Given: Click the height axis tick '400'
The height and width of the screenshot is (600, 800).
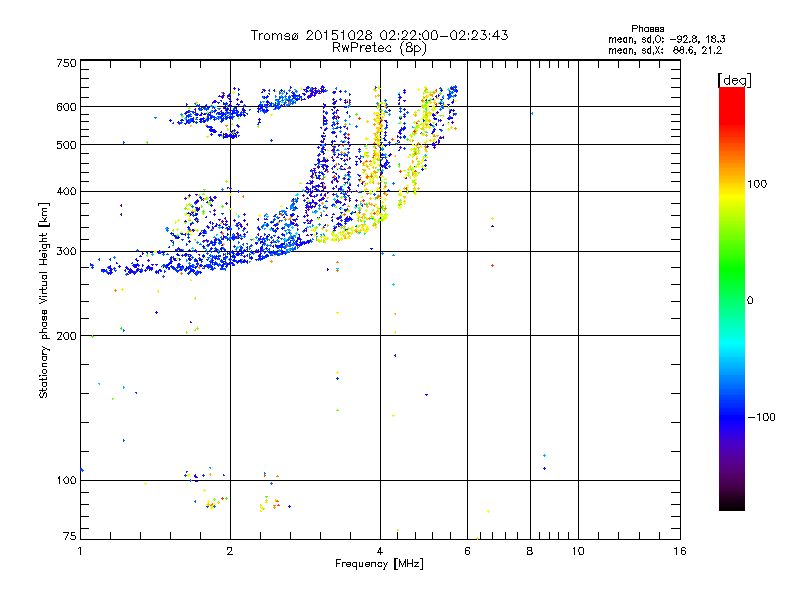Looking at the screenshot, I should 66,191.
